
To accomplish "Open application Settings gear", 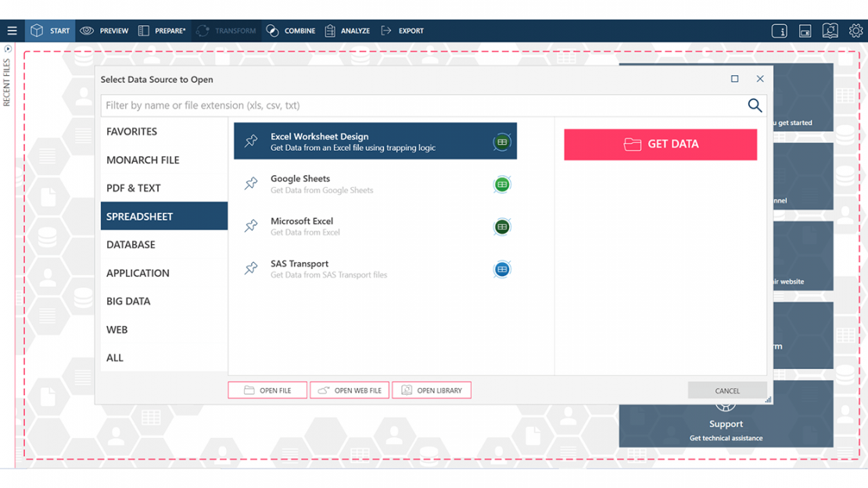I will (x=855, y=30).
